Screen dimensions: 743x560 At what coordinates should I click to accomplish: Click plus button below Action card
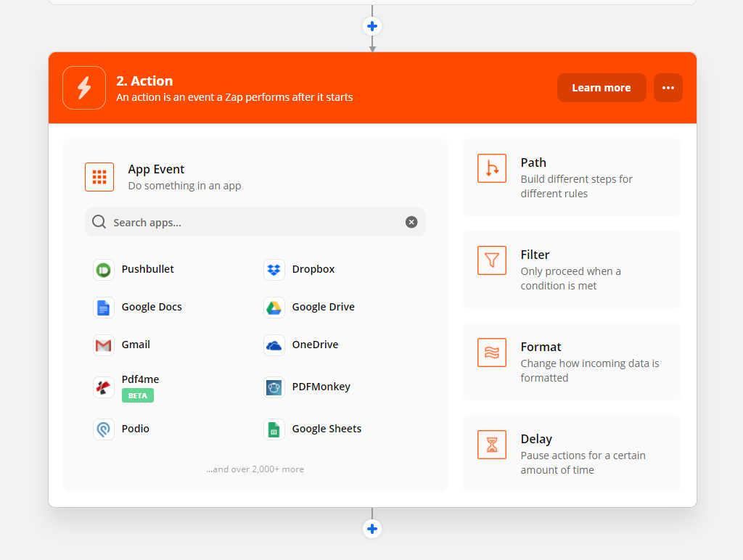tap(372, 529)
